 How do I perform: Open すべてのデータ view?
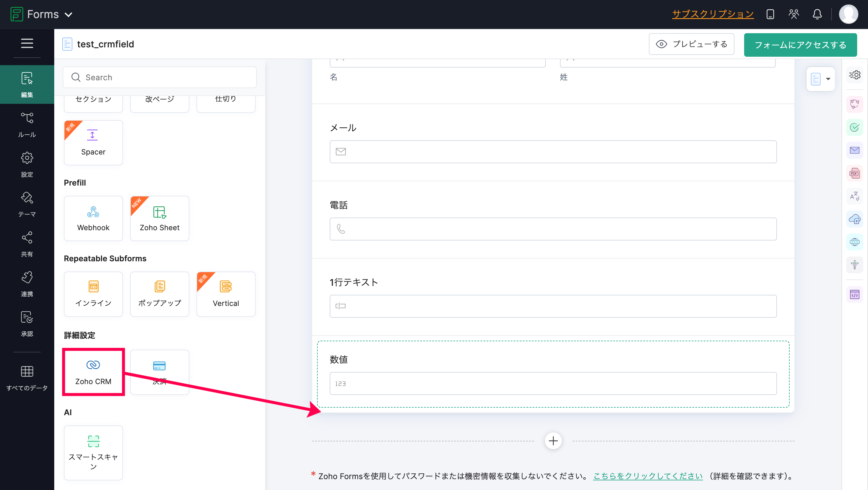27,378
